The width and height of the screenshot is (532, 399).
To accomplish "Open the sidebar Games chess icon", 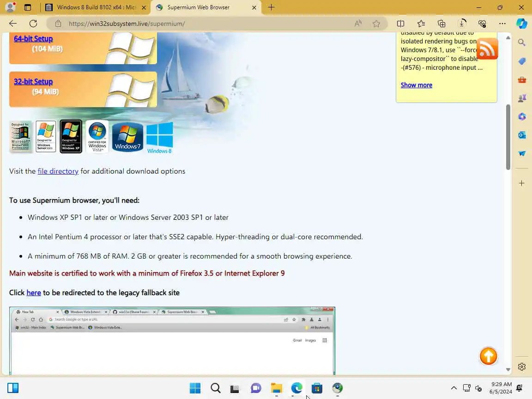I will [x=522, y=98].
